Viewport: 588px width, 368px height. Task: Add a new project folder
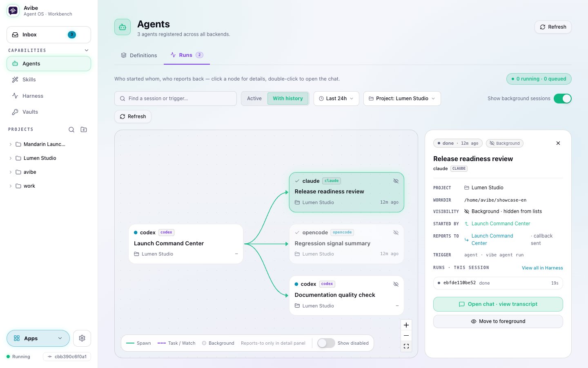pyautogui.click(x=84, y=130)
